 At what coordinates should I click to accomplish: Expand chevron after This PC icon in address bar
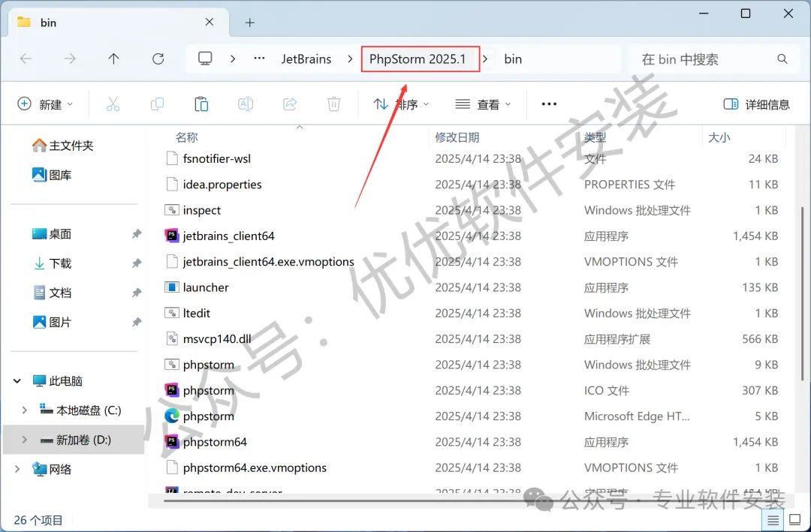233,59
